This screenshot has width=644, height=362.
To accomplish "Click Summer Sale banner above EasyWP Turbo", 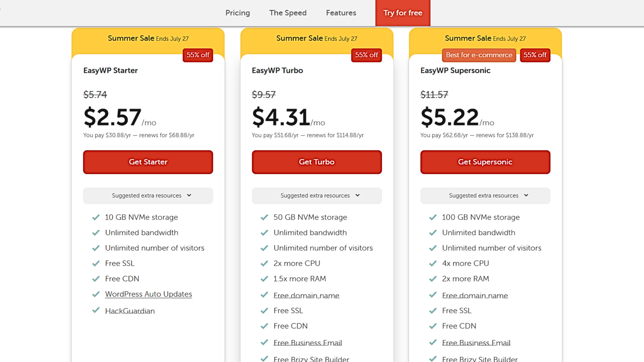I will 317,39.
